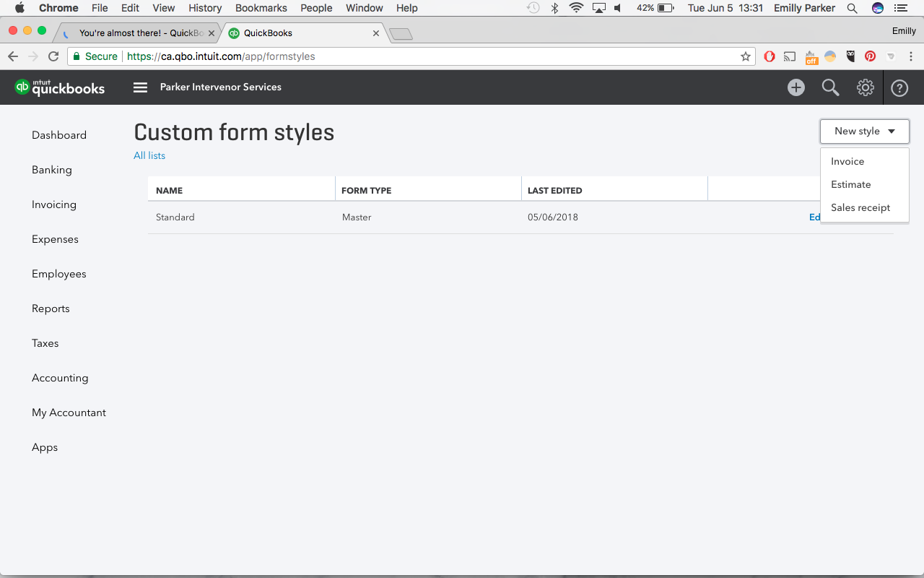This screenshot has height=578, width=924.
Task: Click the Bluetooth icon in the menu bar
Action: [x=554, y=8]
